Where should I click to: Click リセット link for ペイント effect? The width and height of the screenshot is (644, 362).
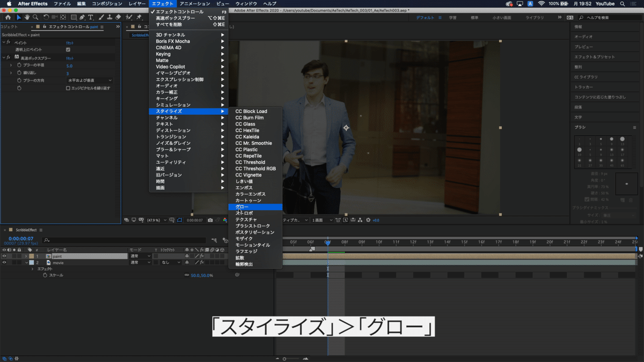[70, 42]
